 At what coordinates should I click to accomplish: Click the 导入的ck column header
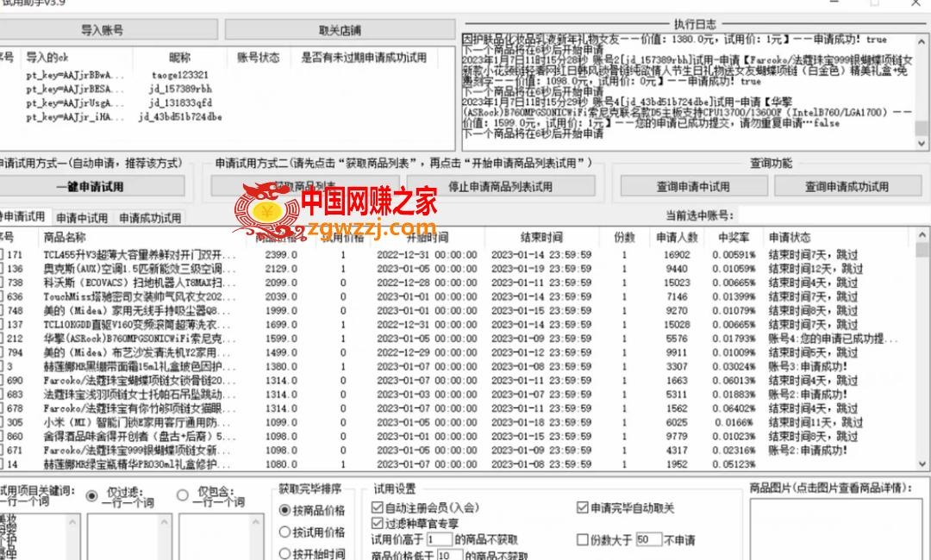pyautogui.click(x=47, y=58)
